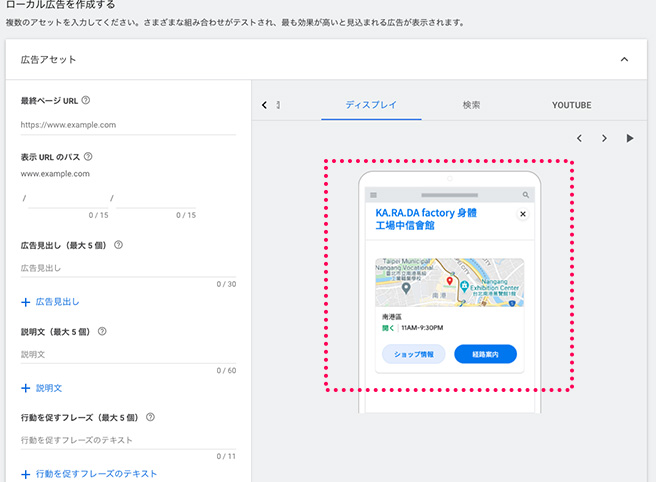656x482 pixels.
Task: Click the KA.RA.DA factory headline link
Action: pyautogui.click(x=426, y=219)
